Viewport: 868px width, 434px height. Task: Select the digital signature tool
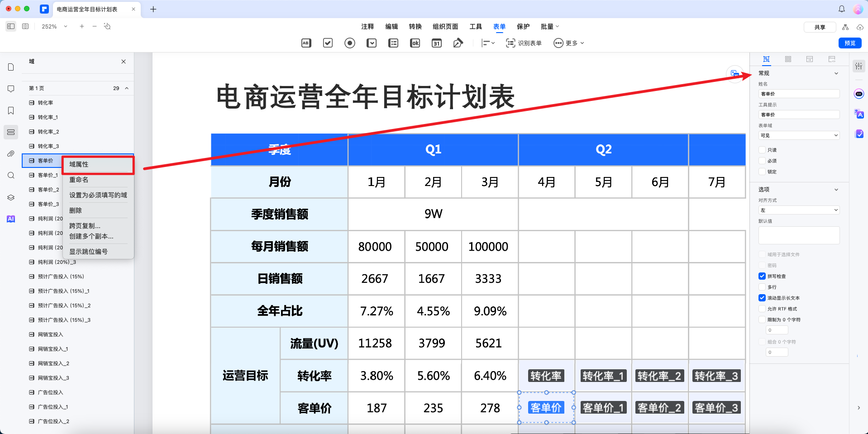[x=458, y=43]
